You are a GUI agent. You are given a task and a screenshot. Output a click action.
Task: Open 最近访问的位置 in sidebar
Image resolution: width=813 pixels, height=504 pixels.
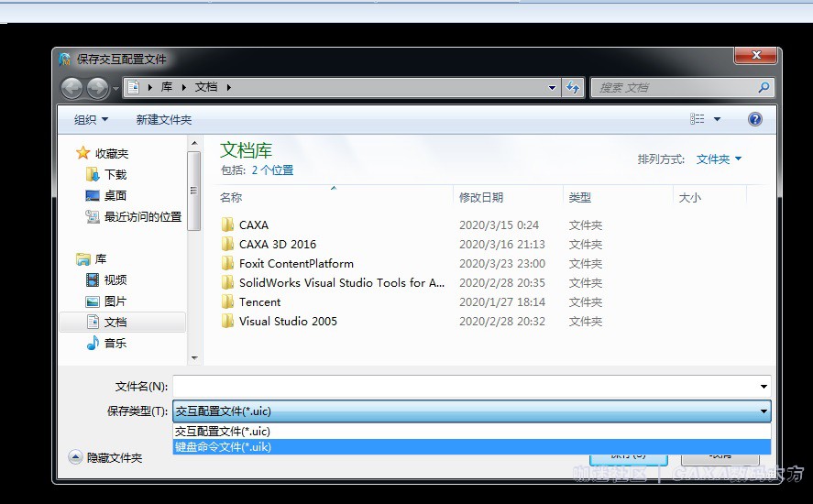pyautogui.click(x=142, y=216)
